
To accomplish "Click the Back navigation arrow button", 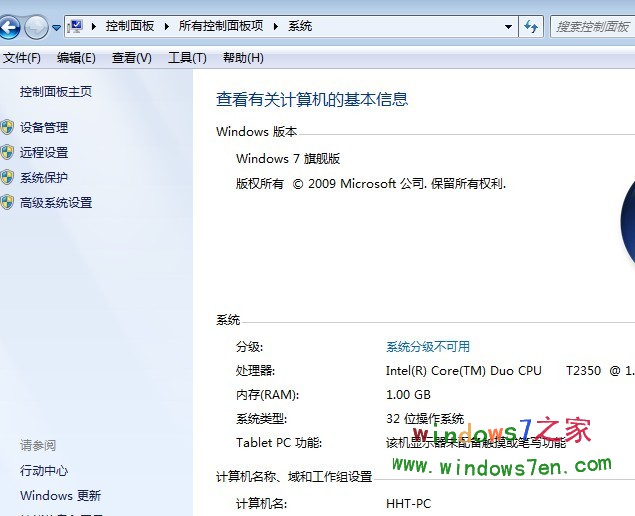I will coord(9,27).
